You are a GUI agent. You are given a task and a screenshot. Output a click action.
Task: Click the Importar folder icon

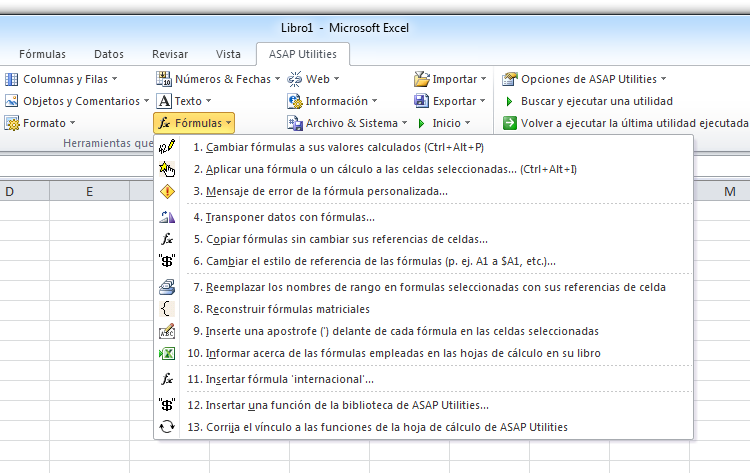pyautogui.click(x=421, y=79)
